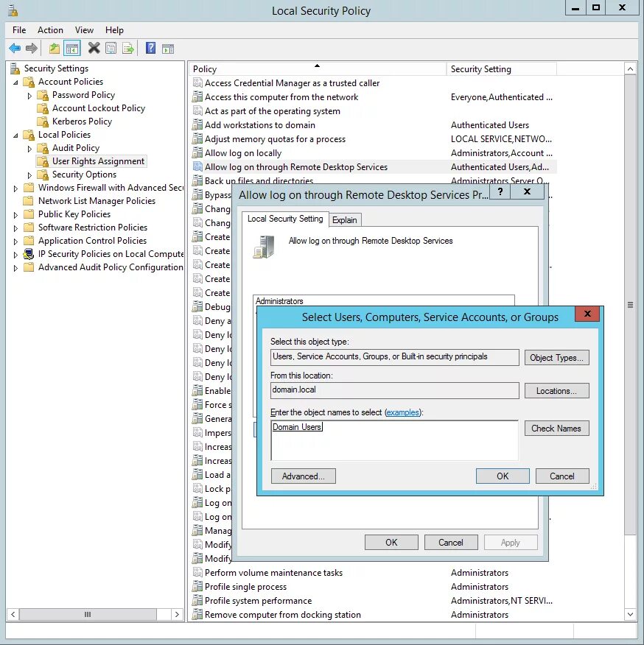Click the dialog help question mark button

point(500,191)
